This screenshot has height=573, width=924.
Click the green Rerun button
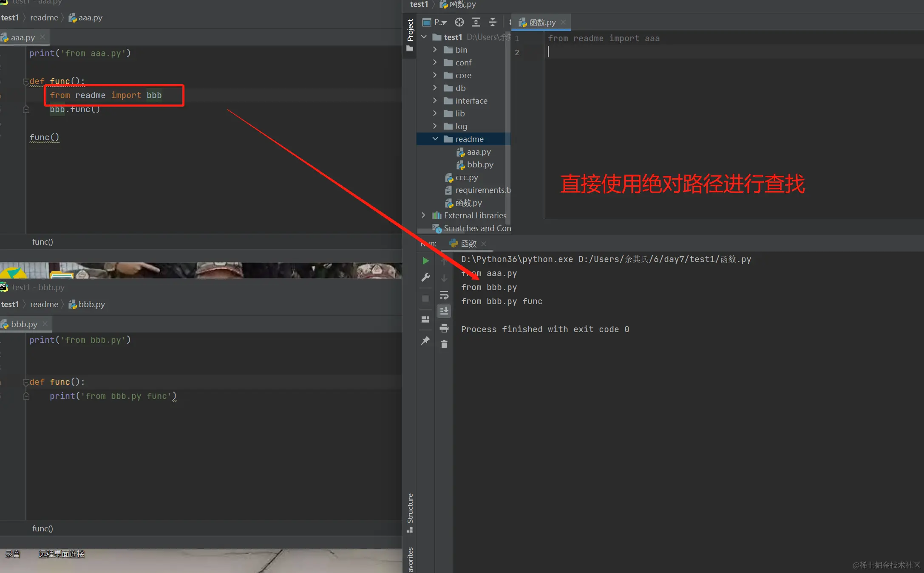[x=425, y=261]
